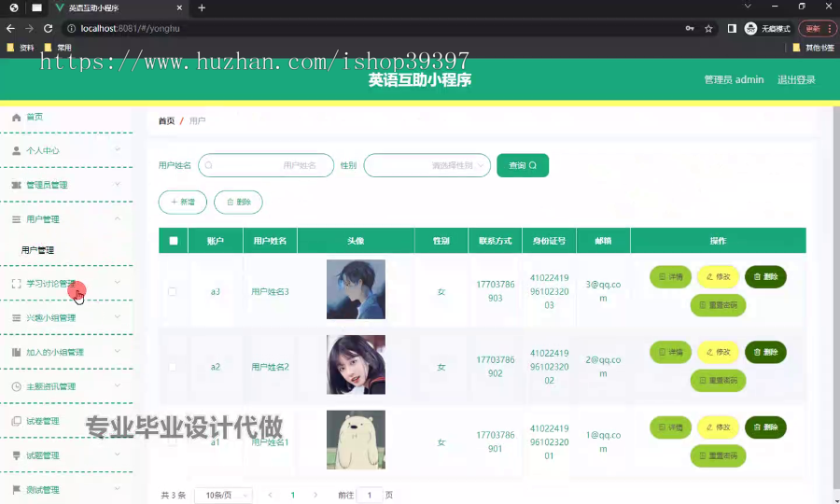Click 退出登录 to log out

[796, 80]
